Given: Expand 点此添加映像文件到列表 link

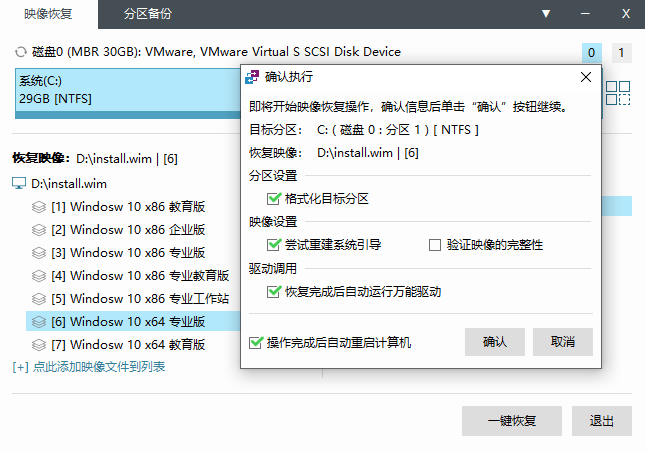Looking at the screenshot, I should coord(89,367).
